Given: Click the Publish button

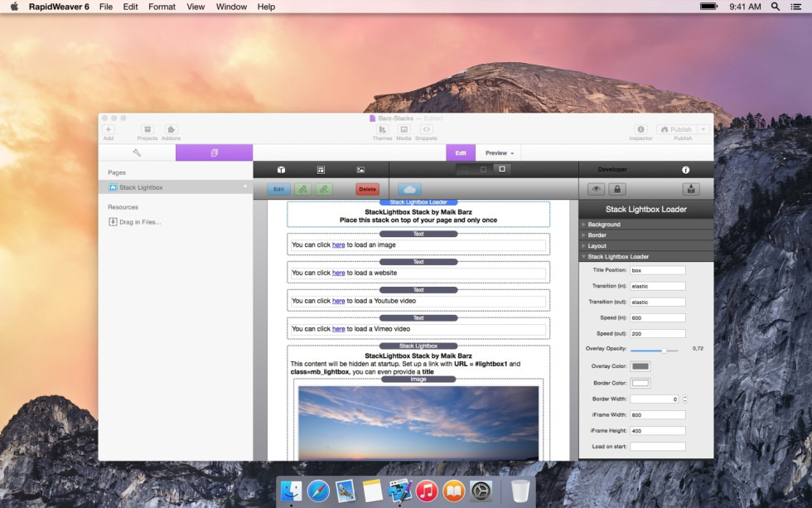Looking at the screenshot, I should click(676, 129).
